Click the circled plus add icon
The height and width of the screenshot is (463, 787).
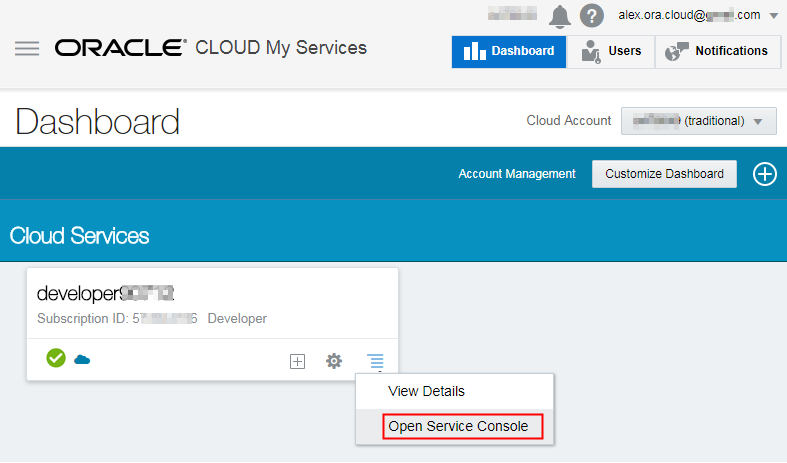[x=764, y=174]
